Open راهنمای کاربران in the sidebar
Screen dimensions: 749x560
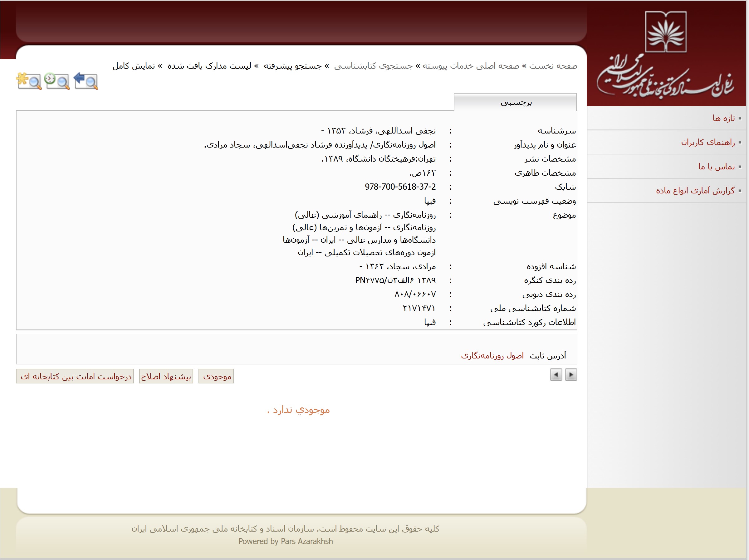pyautogui.click(x=708, y=142)
